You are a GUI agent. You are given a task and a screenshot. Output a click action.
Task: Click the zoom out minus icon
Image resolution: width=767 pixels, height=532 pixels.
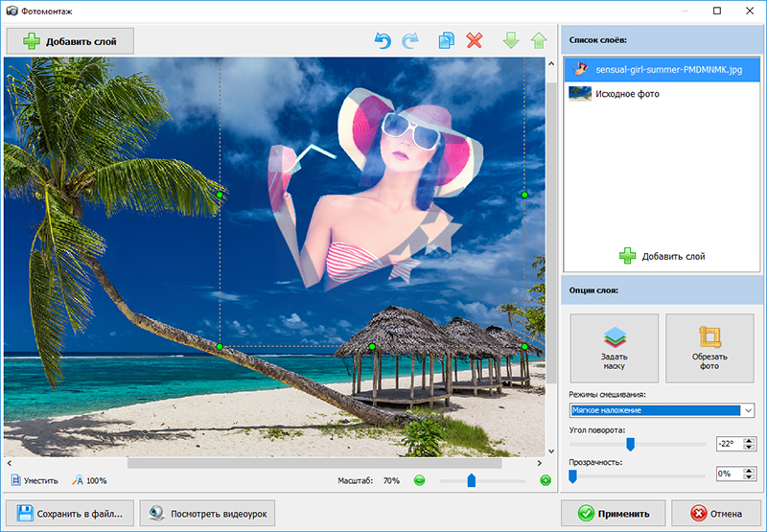pyautogui.click(x=419, y=480)
